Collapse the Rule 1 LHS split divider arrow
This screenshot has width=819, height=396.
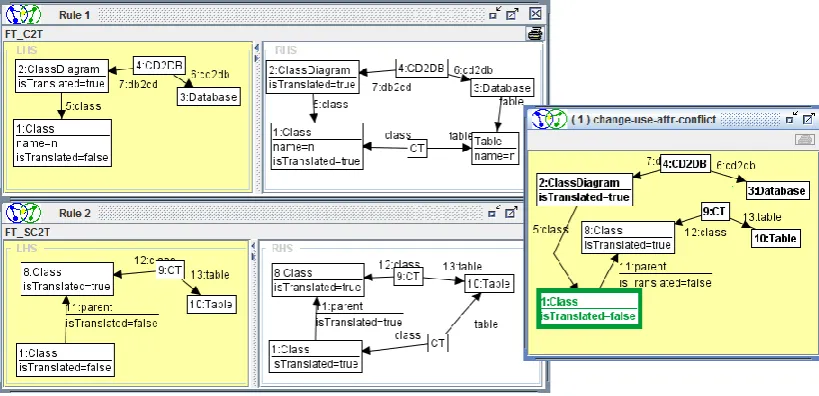(256, 48)
